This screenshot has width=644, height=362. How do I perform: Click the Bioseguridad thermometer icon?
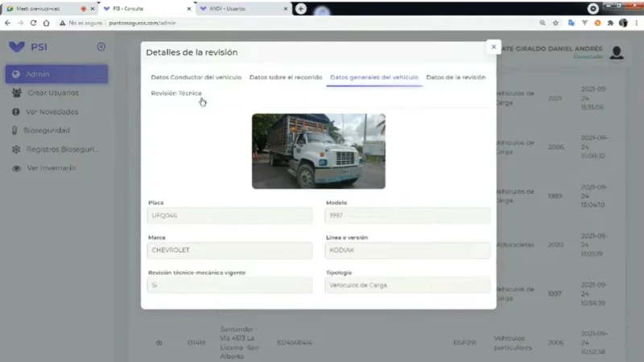[x=14, y=130]
